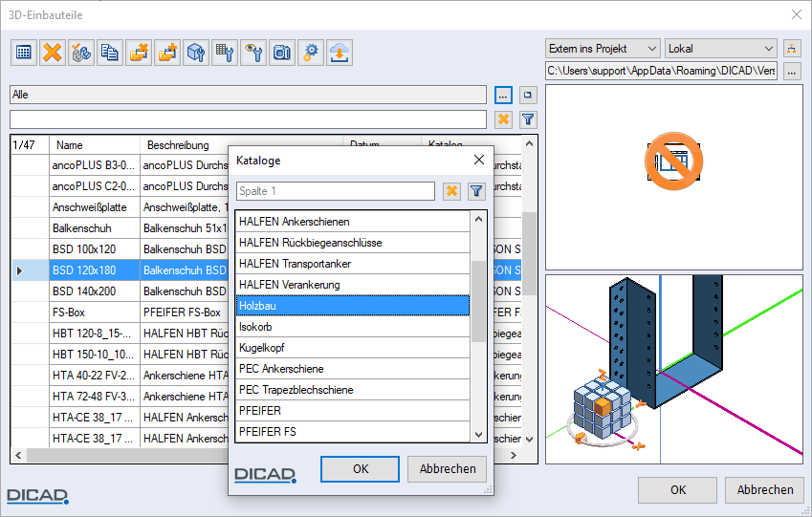Click the browse button beside the path field
This screenshot has height=517, width=812.
pos(791,71)
